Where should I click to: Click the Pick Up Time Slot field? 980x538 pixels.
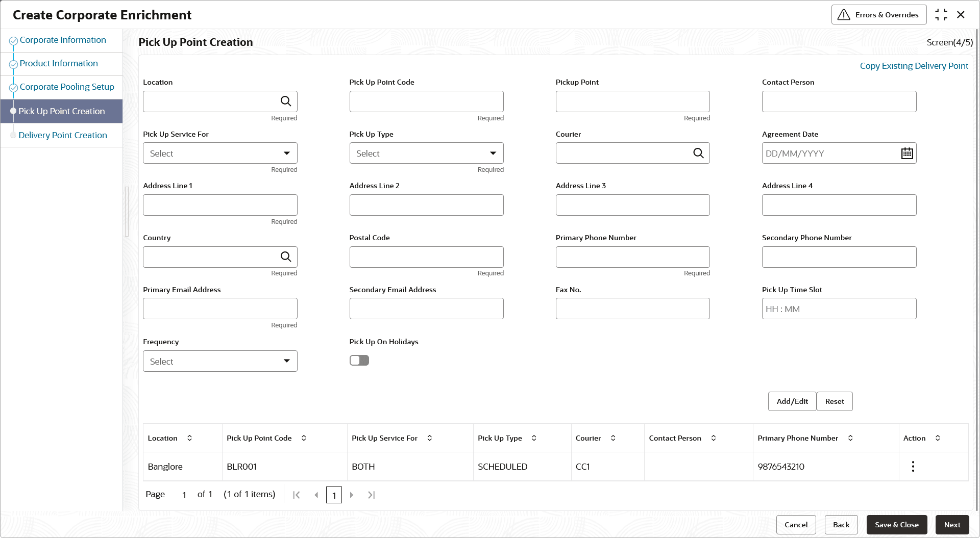(839, 309)
